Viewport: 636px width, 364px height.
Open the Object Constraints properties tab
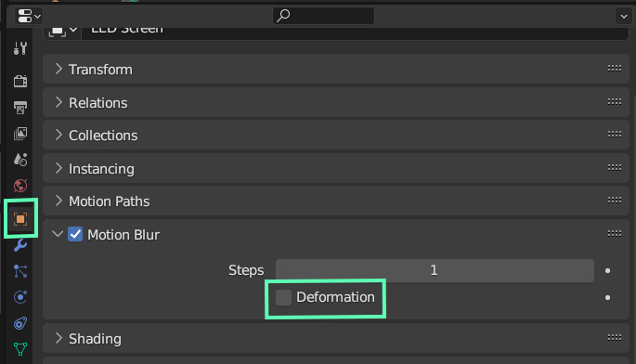19,323
